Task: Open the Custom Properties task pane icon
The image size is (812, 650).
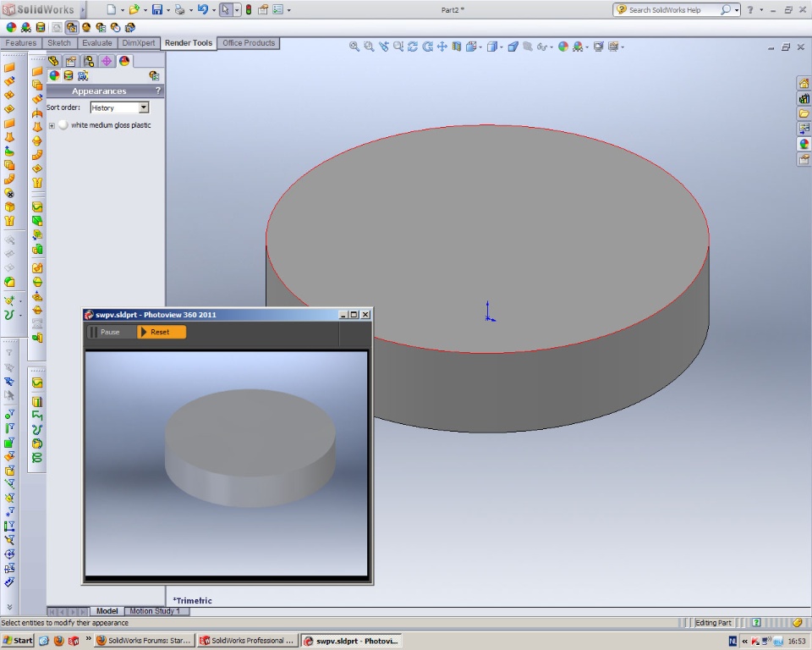Action: coord(804,159)
